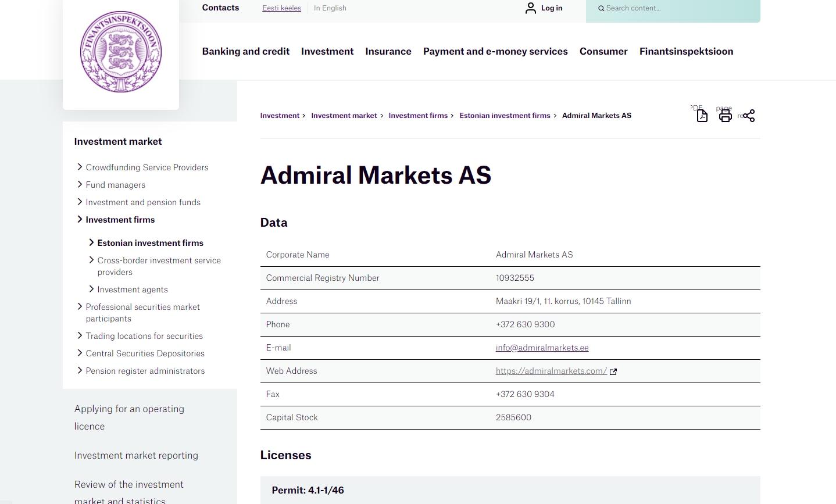
Task: Open Investment and pension funds item
Action: tap(143, 202)
